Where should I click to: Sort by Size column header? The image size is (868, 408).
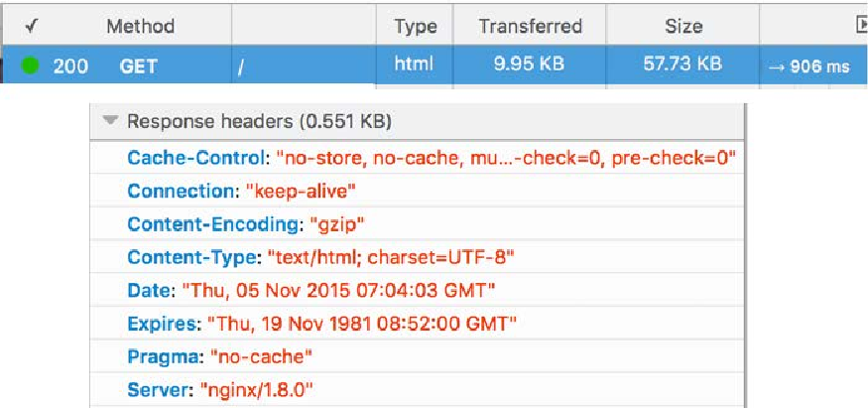coord(682,26)
